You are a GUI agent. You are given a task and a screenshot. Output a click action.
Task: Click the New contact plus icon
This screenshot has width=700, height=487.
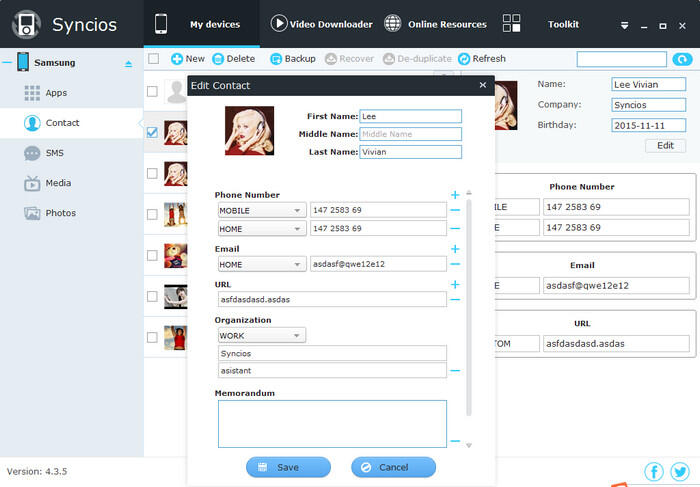pos(176,59)
